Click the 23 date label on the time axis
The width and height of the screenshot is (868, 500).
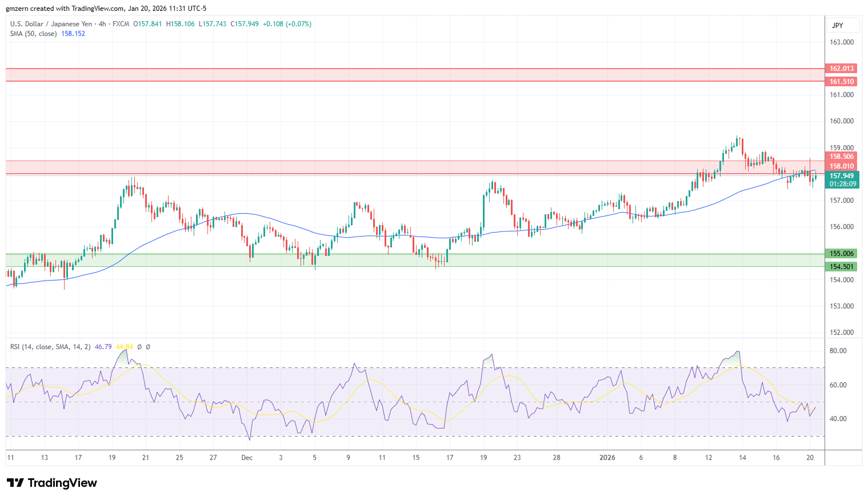pos(517,458)
